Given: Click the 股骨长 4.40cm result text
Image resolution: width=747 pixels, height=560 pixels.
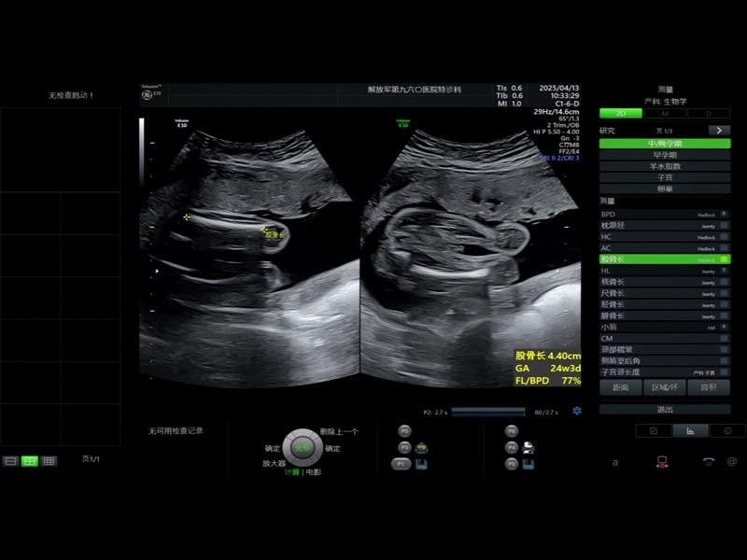Looking at the screenshot, I should [x=548, y=356].
